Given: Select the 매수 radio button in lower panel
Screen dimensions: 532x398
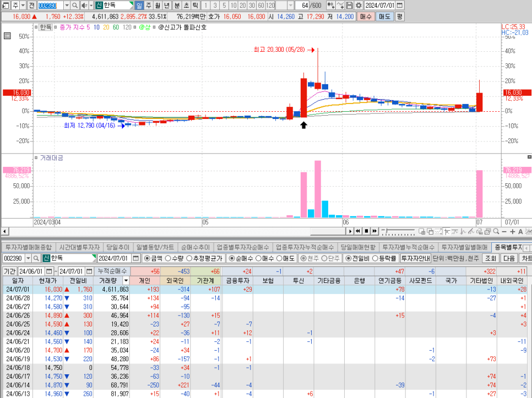Looking at the screenshot, I should tap(258, 258).
